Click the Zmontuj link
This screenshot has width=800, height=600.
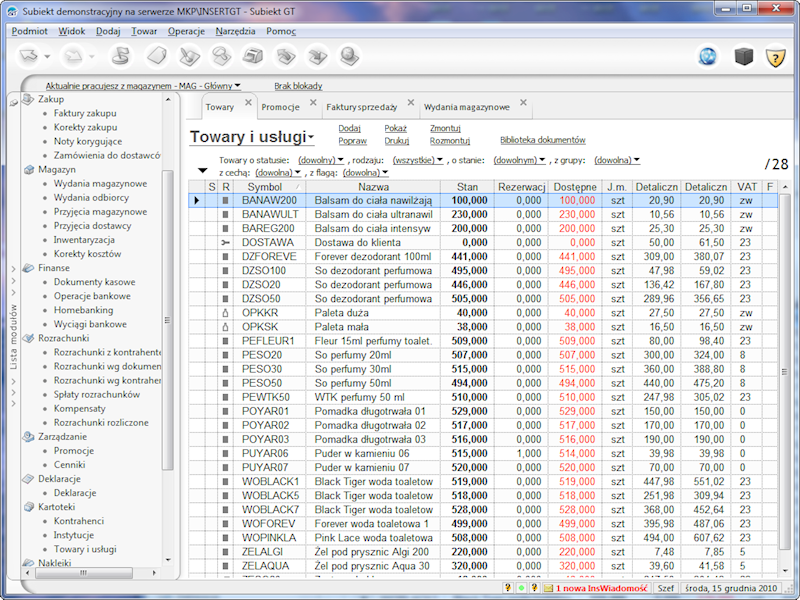click(445, 128)
